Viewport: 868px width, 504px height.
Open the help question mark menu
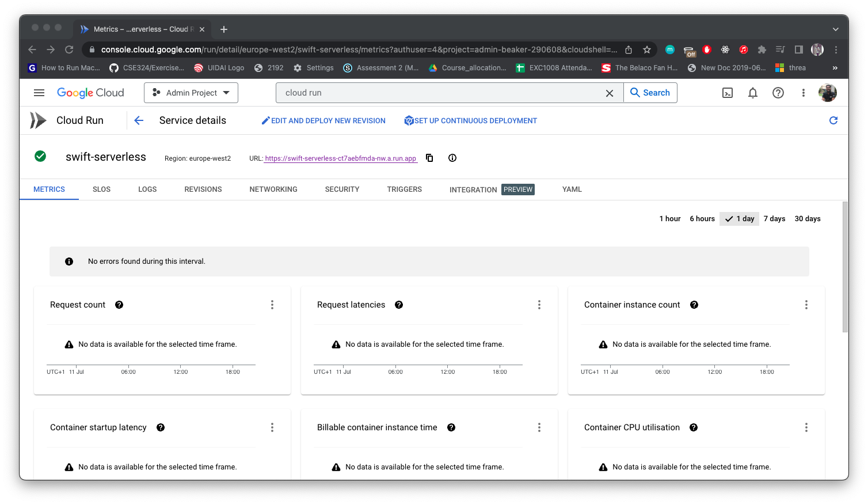[x=778, y=93]
